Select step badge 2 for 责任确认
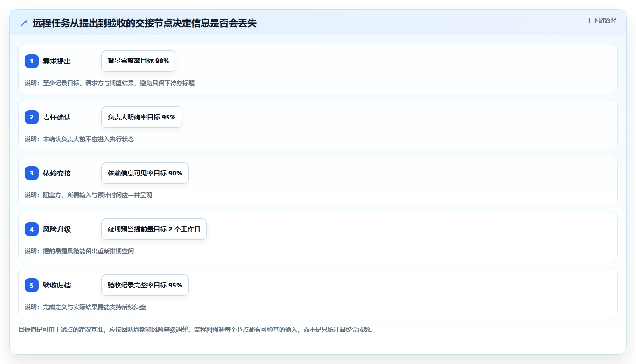The image size is (636, 364). point(32,117)
